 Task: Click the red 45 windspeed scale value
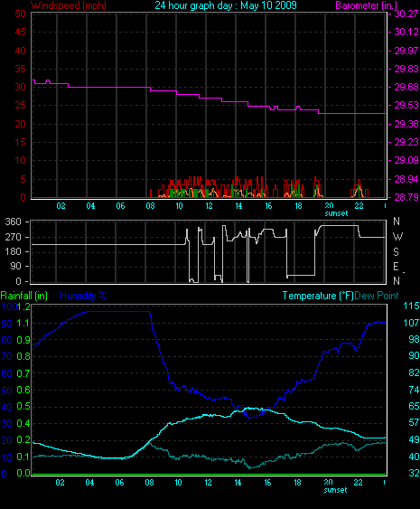click(21, 32)
